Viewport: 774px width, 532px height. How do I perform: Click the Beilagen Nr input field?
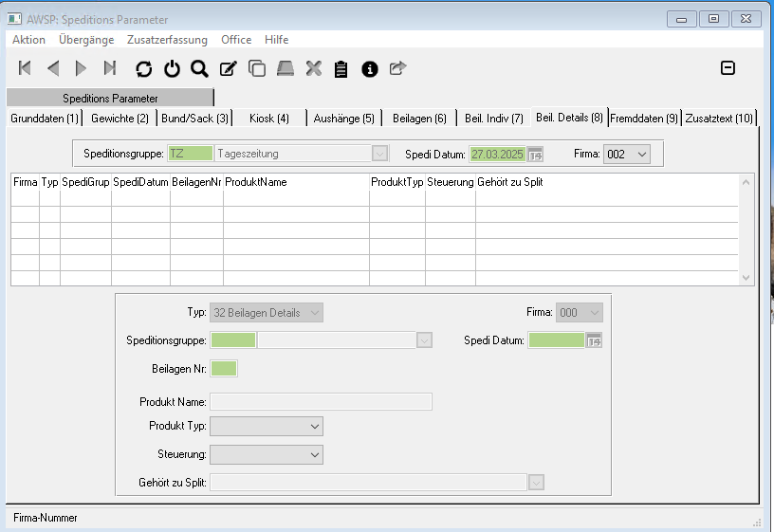[225, 369]
